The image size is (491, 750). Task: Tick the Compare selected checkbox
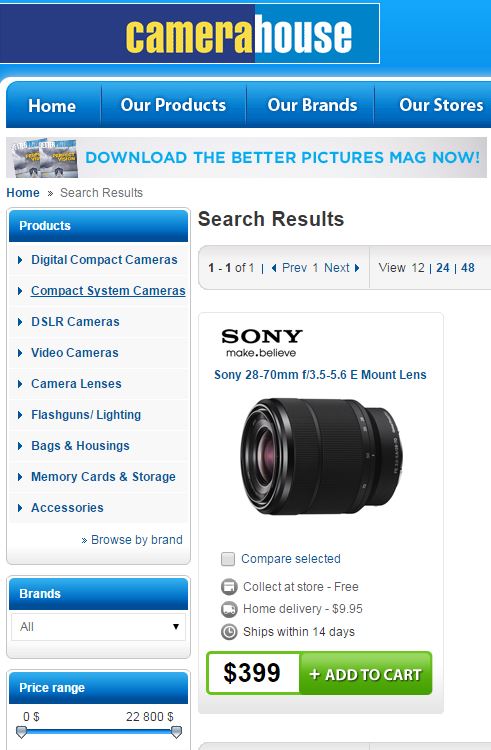[x=228, y=559]
